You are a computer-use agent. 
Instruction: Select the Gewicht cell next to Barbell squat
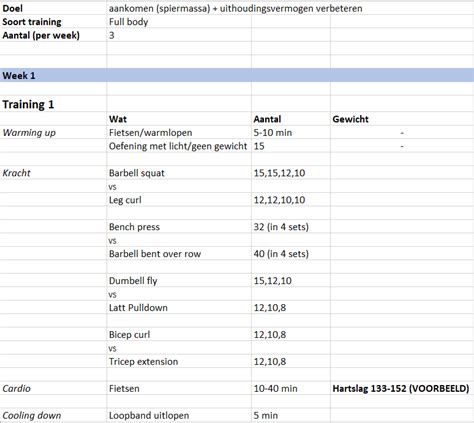402,173
